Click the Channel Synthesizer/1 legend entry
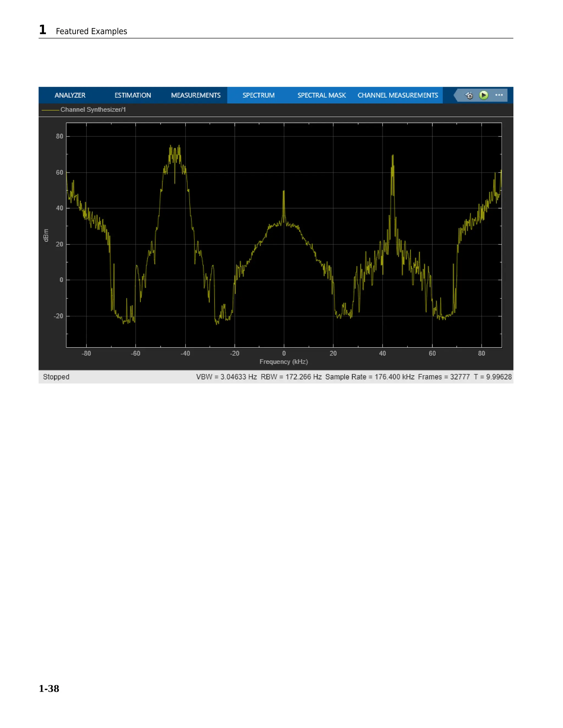 pos(93,110)
